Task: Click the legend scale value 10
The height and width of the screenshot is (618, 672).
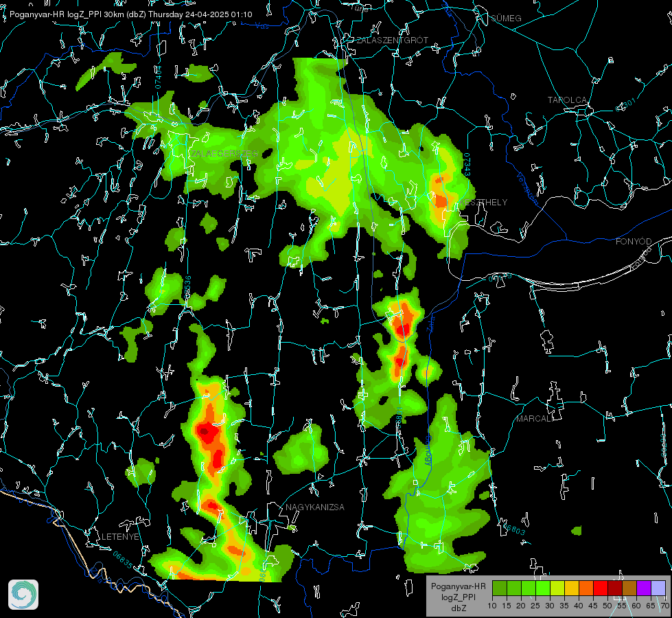Action: coord(492,606)
